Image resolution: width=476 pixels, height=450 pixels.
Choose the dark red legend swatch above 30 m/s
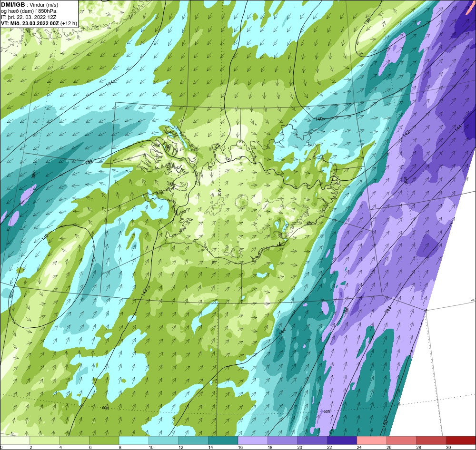click(x=461, y=440)
